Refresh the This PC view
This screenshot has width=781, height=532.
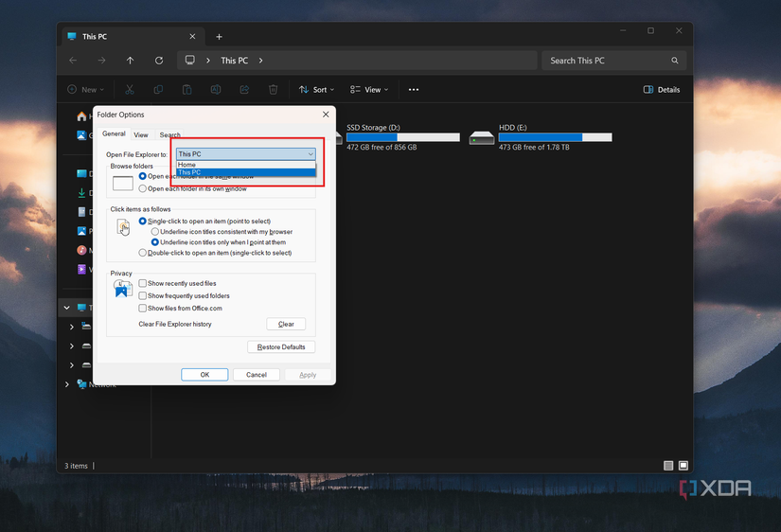(159, 61)
